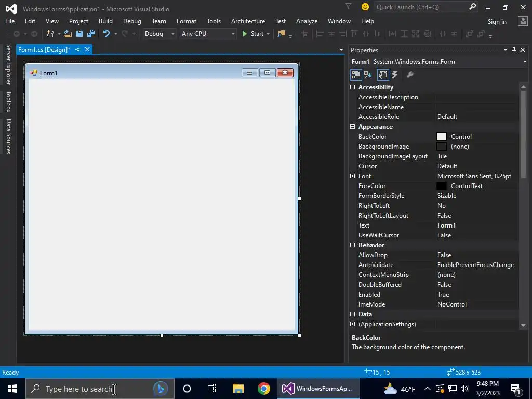Click the Properties panel scrollbar down arrow
The image size is (532, 399).
523,325
